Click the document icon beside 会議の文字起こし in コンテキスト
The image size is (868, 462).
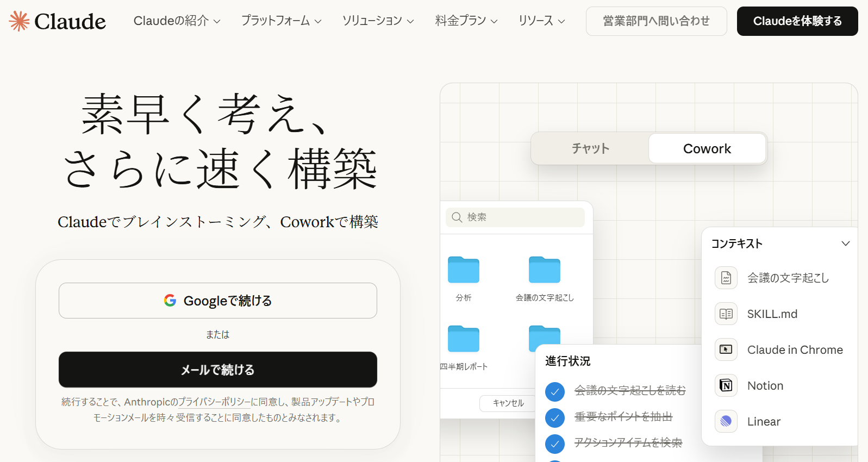[726, 278]
